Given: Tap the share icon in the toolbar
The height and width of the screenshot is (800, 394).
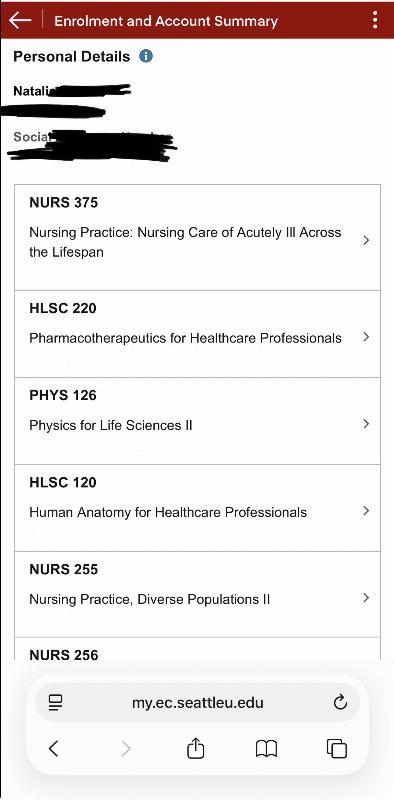Looking at the screenshot, I should pos(195,748).
